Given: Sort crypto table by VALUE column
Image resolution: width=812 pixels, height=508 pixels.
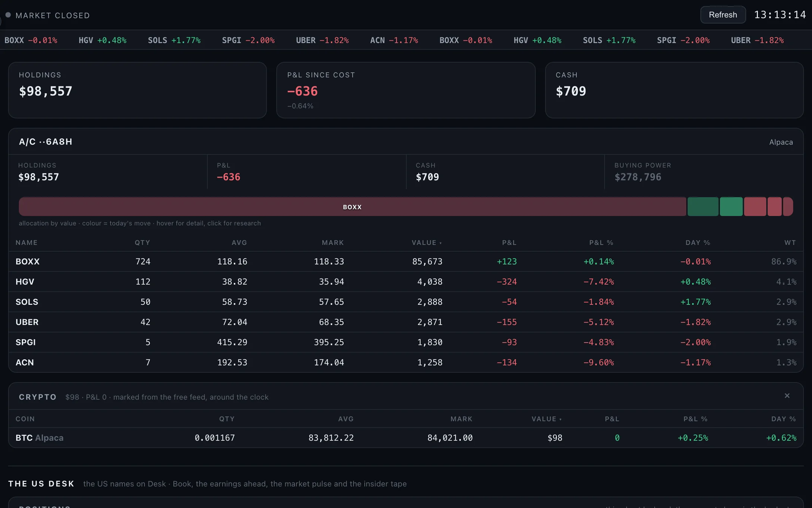Looking at the screenshot, I should (x=547, y=419).
